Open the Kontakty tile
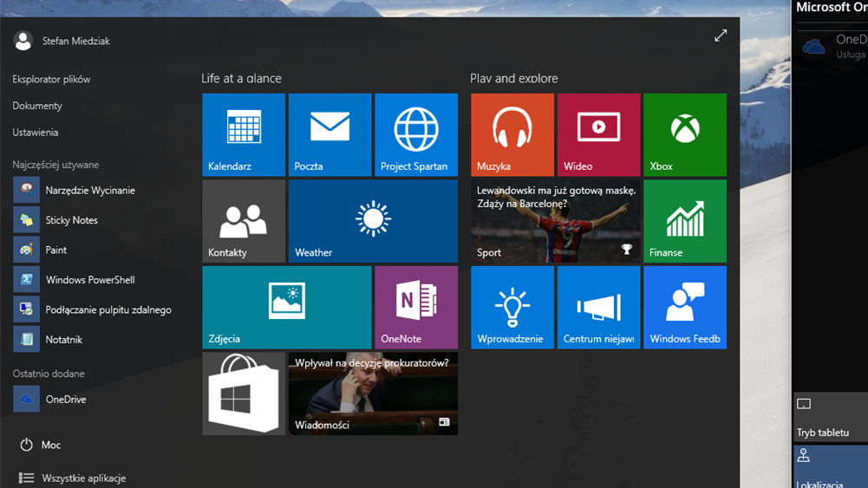 [x=244, y=221]
